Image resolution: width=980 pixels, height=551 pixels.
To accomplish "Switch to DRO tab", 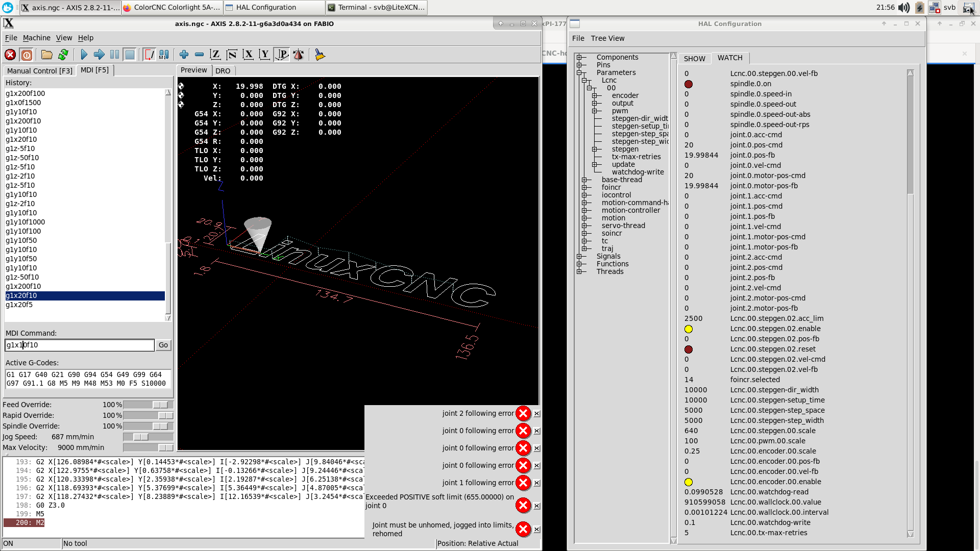I will (223, 71).
